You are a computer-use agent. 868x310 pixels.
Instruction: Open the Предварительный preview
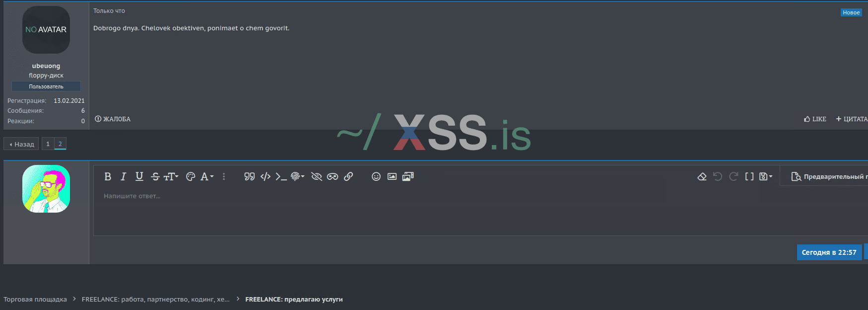829,176
